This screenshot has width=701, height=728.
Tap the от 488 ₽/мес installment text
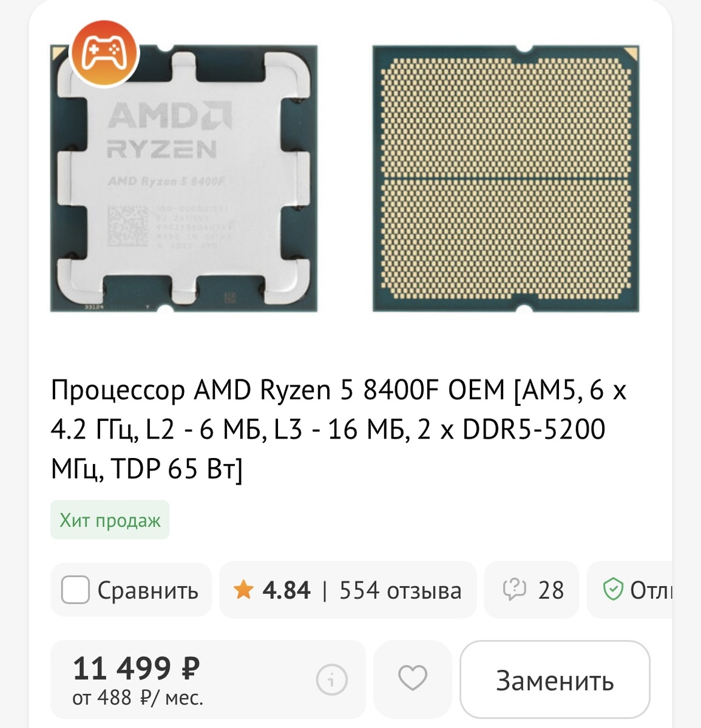click(x=138, y=697)
